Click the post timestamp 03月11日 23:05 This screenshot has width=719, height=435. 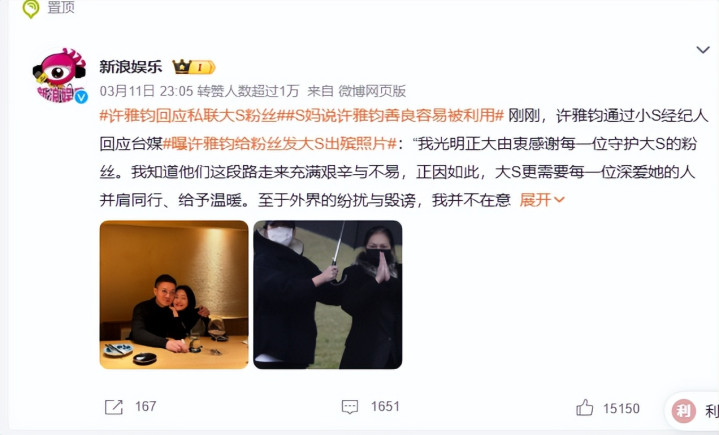(x=146, y=91)
